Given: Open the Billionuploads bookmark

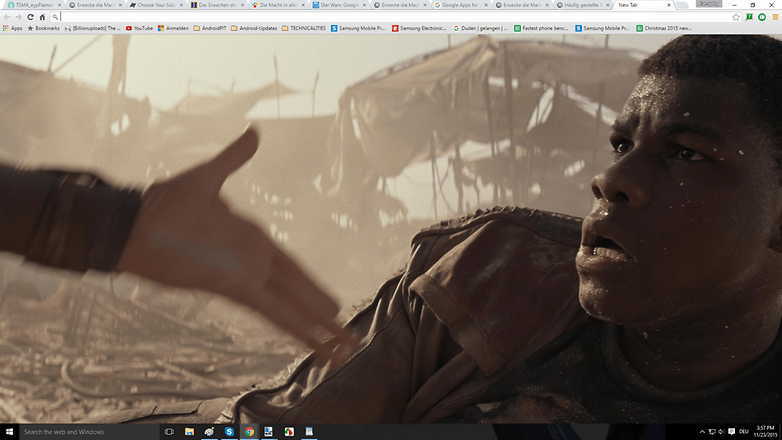Looking at the screenshot, I should [x=93, y=28].
